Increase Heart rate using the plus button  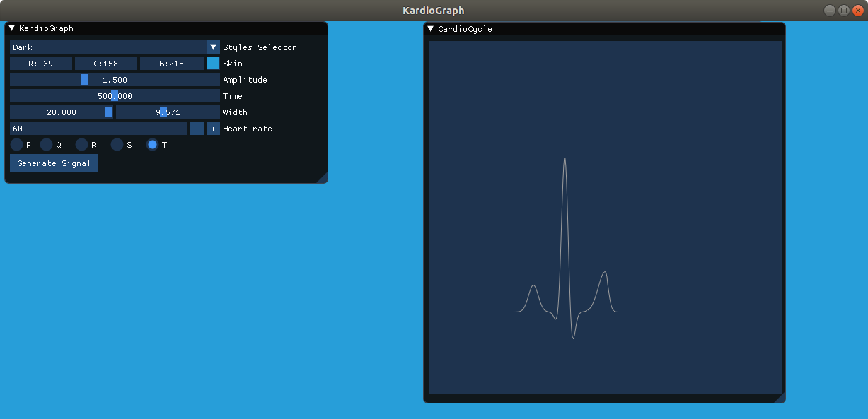pos(213,128)
